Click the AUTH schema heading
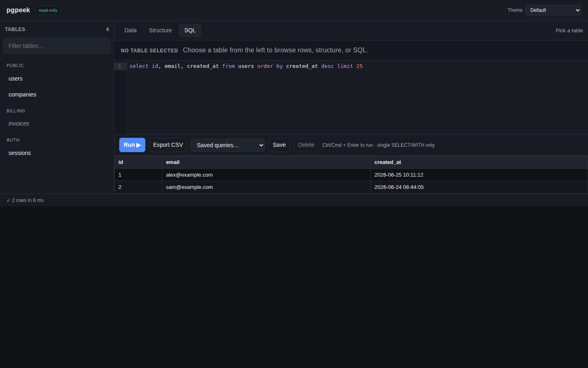 [x=13, y=140]
